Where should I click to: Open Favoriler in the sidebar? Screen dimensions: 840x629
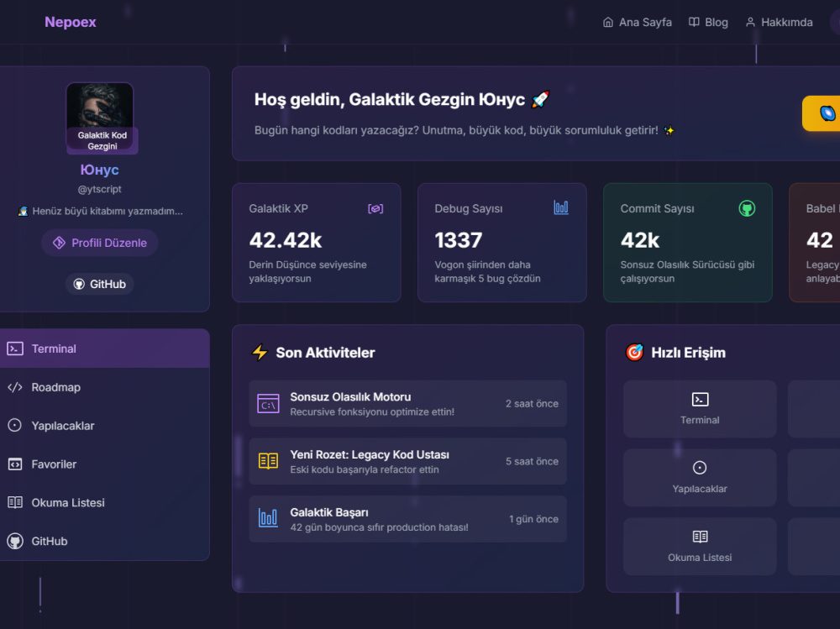[x=104, y=464]
